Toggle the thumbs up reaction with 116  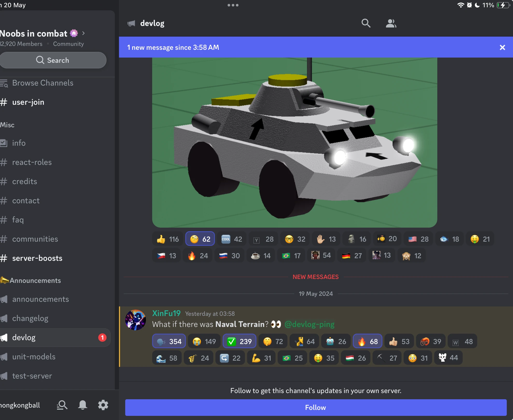pos(168,239)
